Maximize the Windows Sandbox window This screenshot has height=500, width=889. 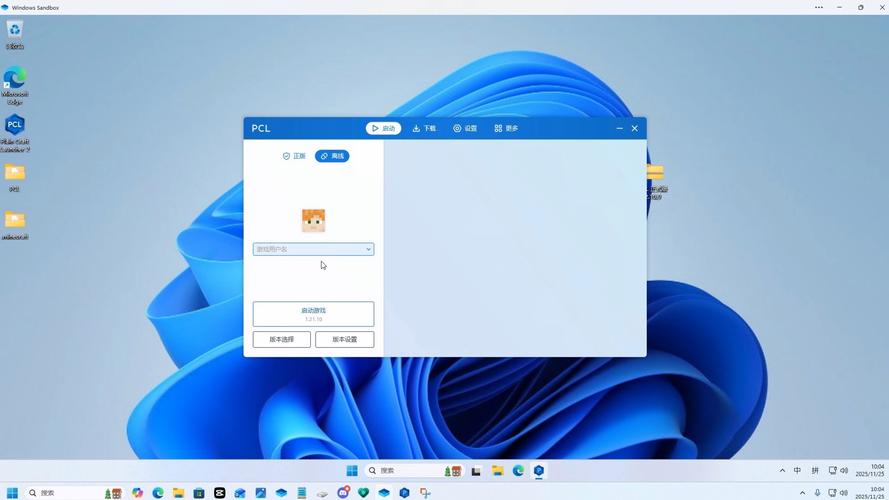click(x=861, y=7)
